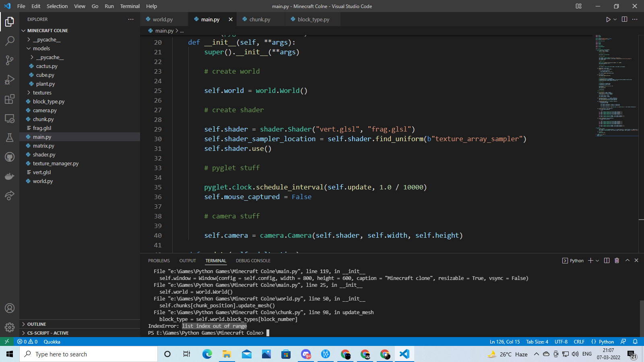Kill the terminal with trash icon
The height and width of the screenshot is (362, 644).
point(617,261)
